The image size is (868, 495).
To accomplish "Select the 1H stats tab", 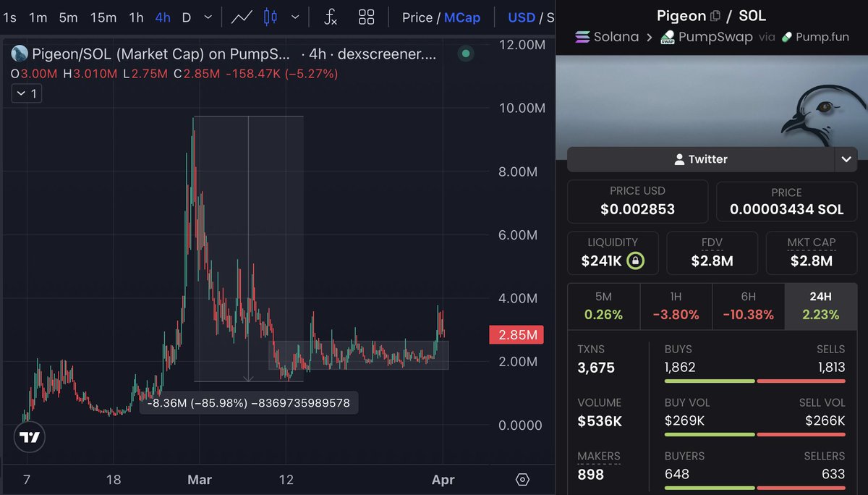I will [676, 307].
